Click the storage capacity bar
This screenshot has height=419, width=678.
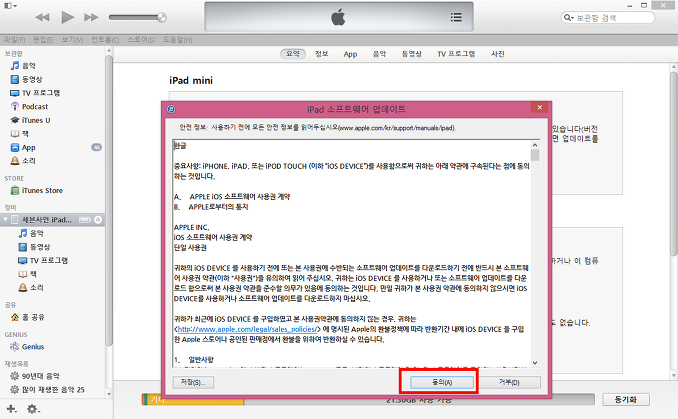pos(368,400)
